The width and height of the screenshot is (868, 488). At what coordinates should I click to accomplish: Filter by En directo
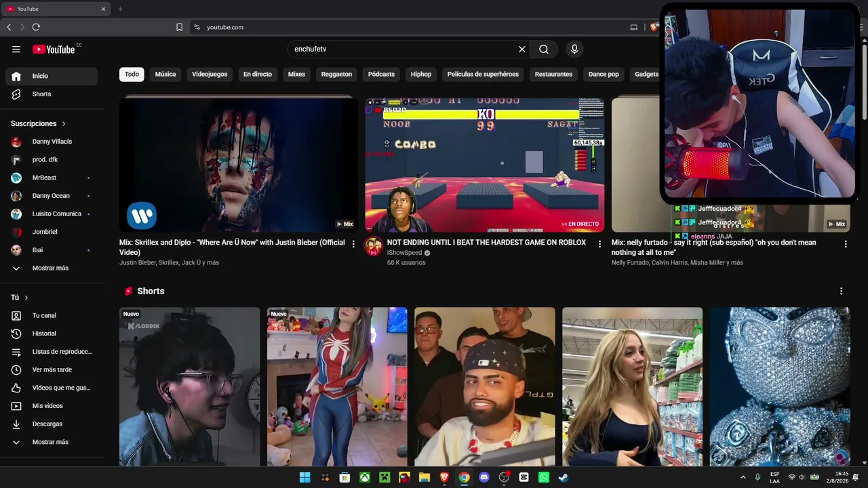click(258, 74)
